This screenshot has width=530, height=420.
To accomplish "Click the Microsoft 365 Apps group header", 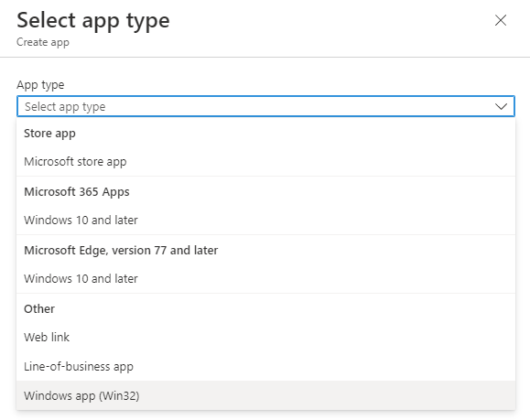I will click(77, 191).
